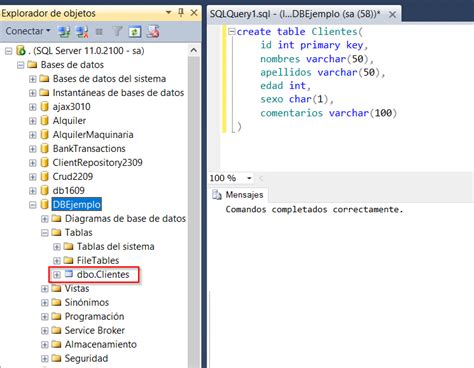Select the SQLQuery1.sql tab
474x368 pixels.
point(295,14)
